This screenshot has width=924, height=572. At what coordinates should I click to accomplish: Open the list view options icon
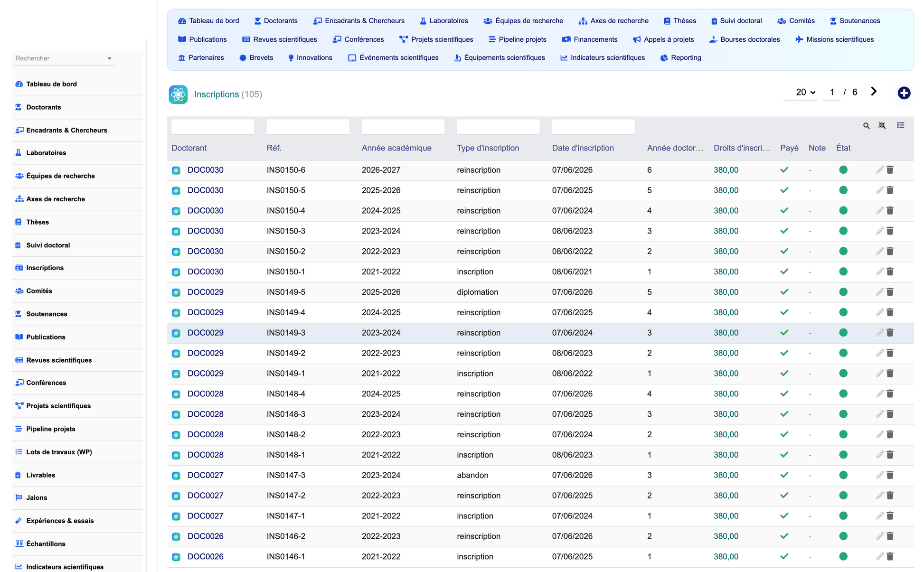point(900,125)
